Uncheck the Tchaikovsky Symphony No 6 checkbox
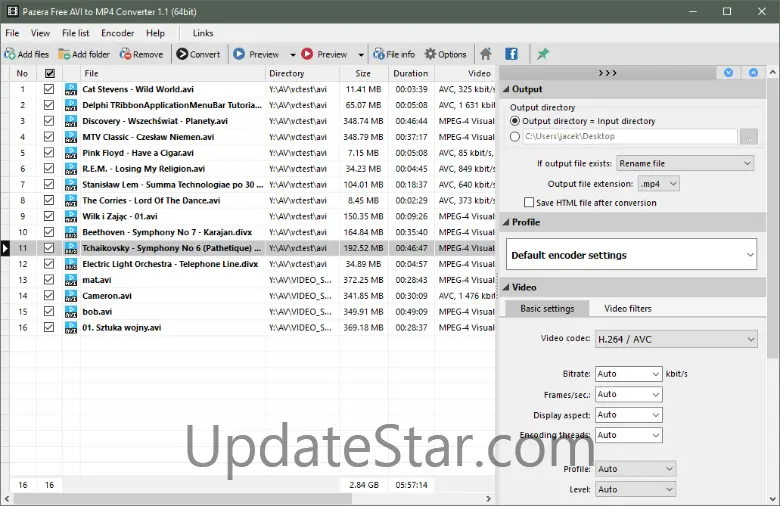The height and width of the screenshot is (506, 780). tap(49, 248)
